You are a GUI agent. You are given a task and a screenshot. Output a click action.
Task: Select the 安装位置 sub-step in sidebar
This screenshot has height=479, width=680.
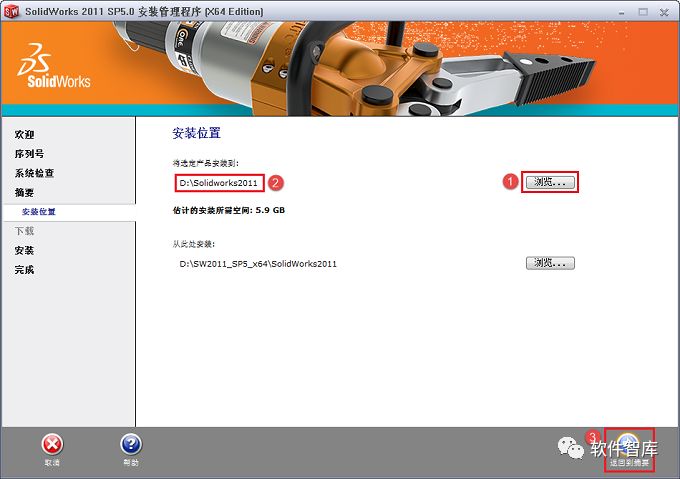tap(39, 212)
